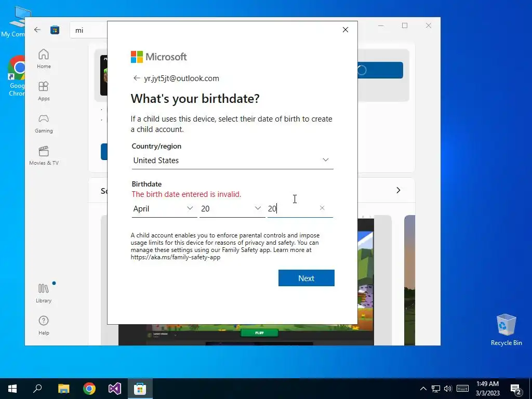Click the Store window back arrow
The height and width of the screenshot is (399, 532).
click(x=37, y=30)
